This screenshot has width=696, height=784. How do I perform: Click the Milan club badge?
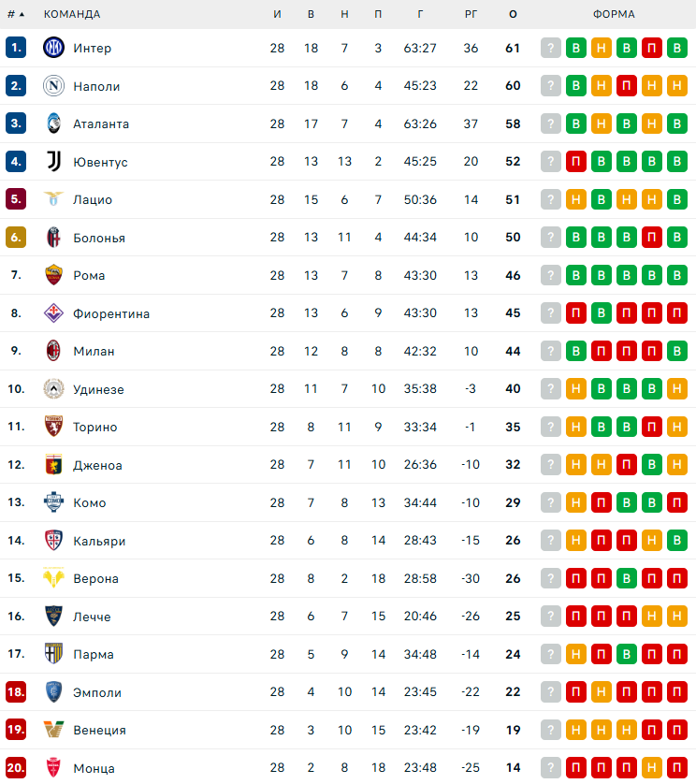point(52,351)
